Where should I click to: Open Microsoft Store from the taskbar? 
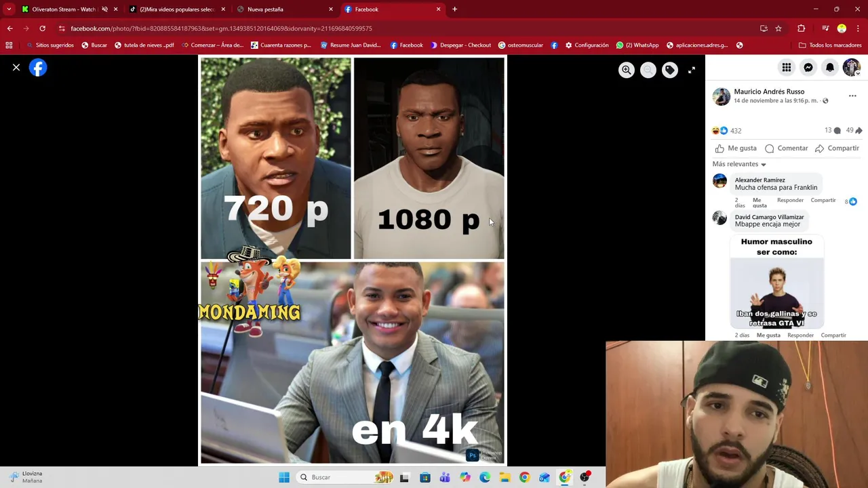pyautogui.click(x=425, y=477)
